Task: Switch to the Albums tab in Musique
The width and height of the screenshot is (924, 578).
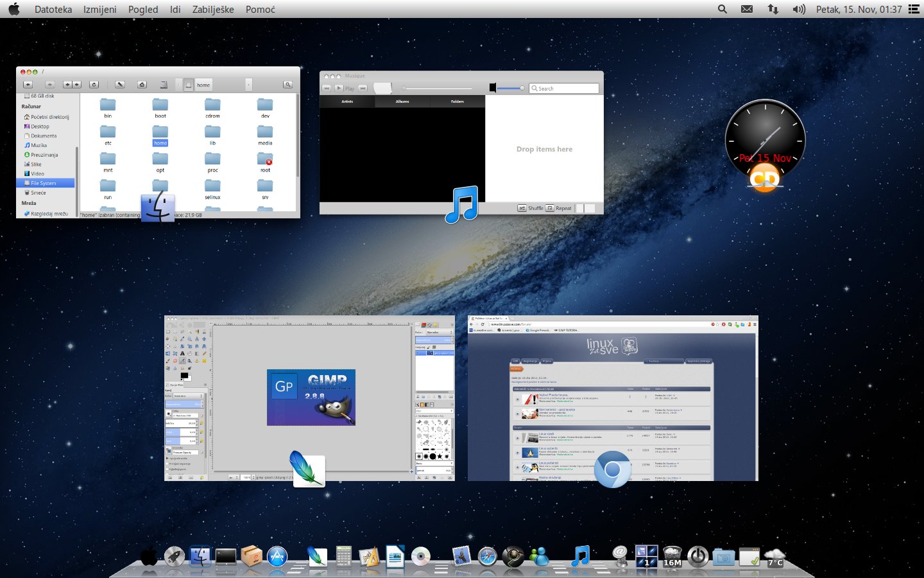Action: 402,101
